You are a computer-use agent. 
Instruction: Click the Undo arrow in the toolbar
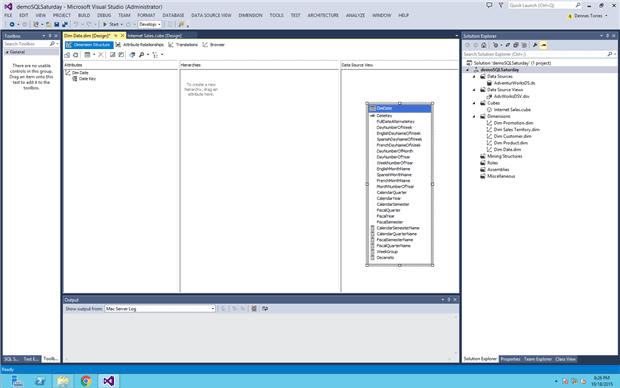pos(76,25)
